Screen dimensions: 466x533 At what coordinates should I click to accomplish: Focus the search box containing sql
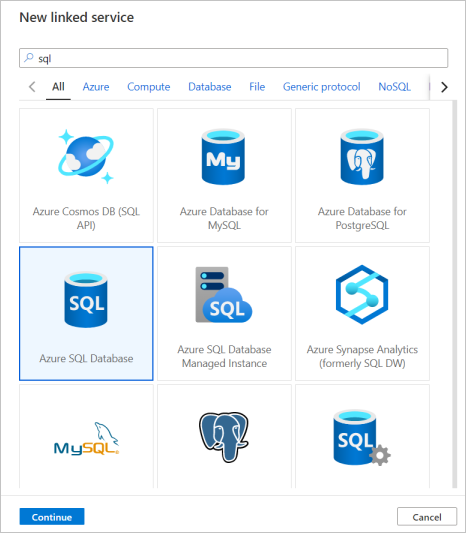pos(234,58)
